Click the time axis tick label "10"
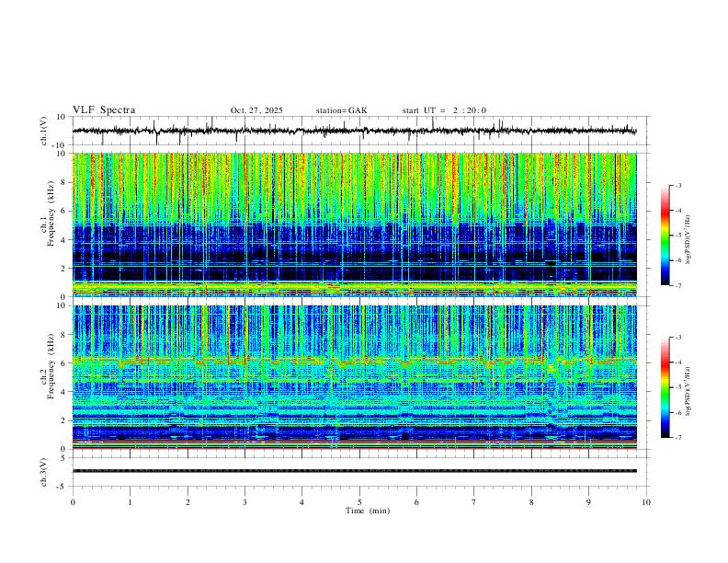The width and height of the screenshot is (728, 563). (646, 502)
